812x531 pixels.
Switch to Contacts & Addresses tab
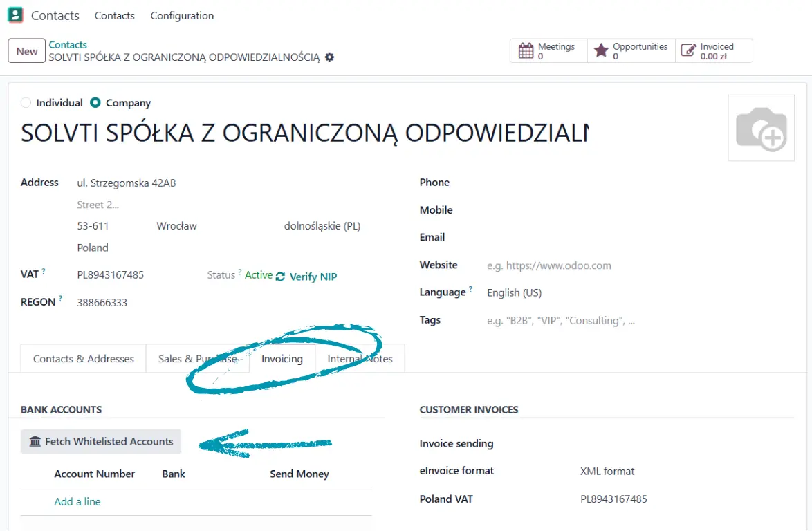click(84, 359)
